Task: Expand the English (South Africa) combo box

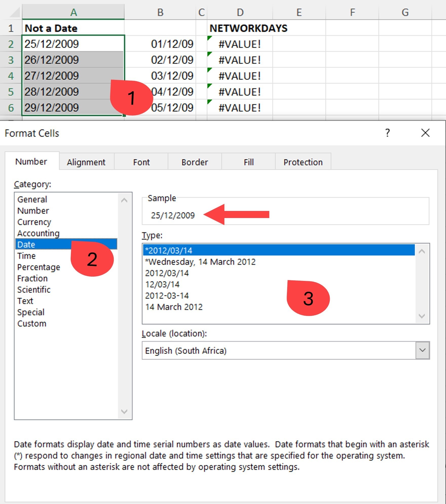Action: (422, 350)
